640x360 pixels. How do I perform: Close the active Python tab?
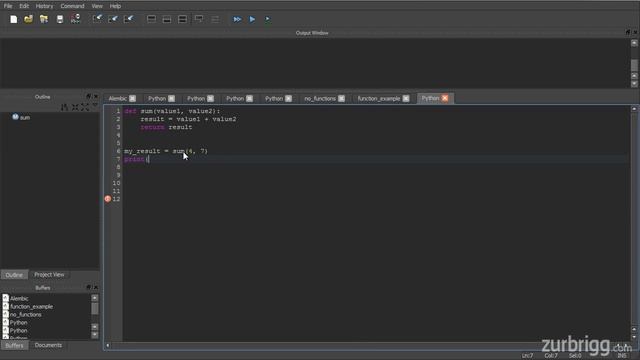click(445, 98)
